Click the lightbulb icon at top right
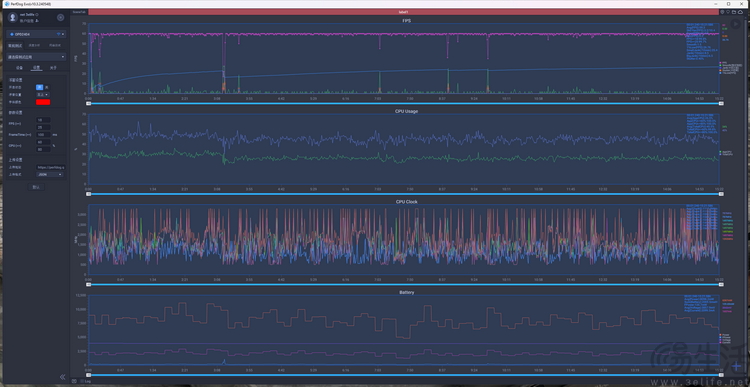This screenshot has width=750, height=387. click(728, 12)
